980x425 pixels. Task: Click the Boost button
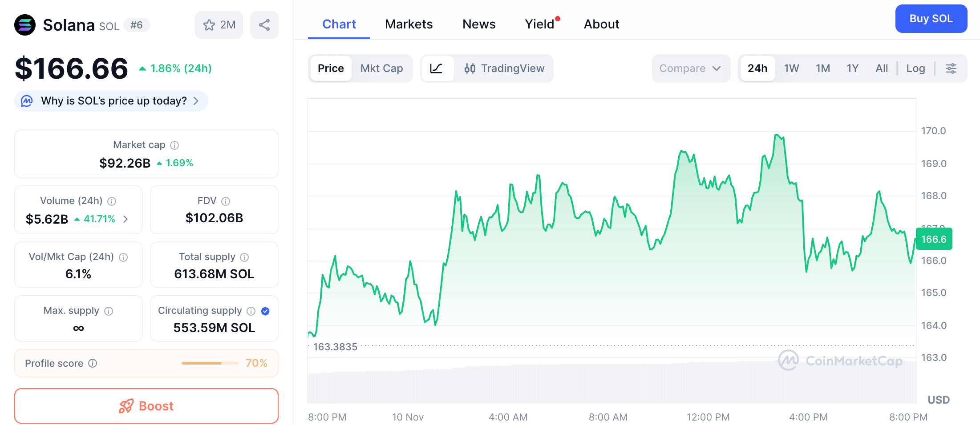coord(146,406)
